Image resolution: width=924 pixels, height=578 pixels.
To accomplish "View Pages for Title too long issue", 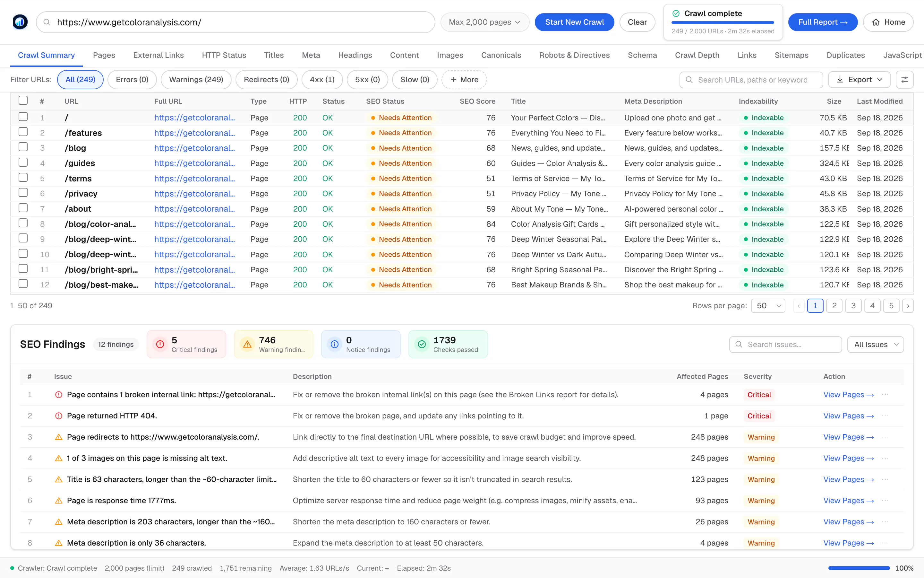I will click(x=848, y=479).
